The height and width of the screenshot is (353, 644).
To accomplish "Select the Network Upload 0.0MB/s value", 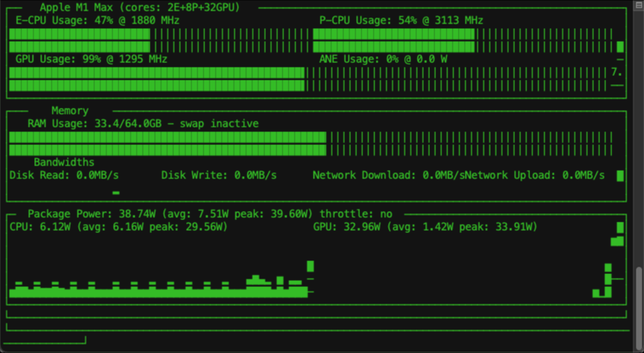I will (535, 175).
